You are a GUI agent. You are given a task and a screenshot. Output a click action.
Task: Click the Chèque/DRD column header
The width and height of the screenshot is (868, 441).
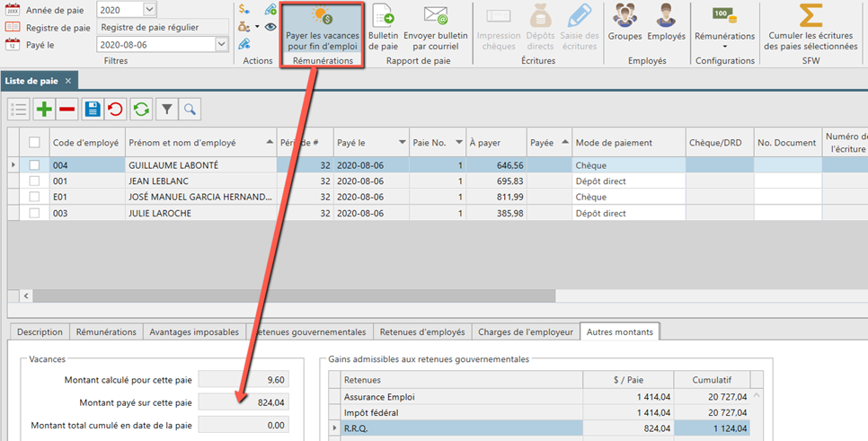[x=720, y=142]
